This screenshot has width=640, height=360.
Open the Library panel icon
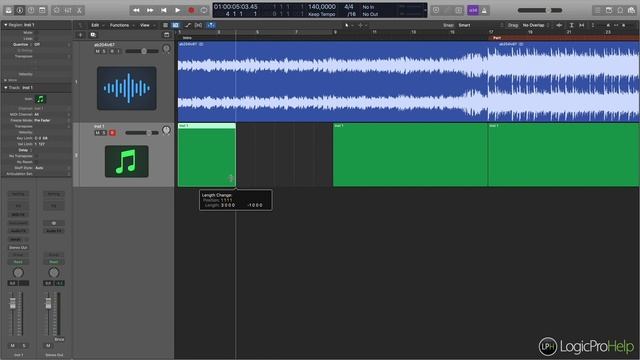(8, 10)
